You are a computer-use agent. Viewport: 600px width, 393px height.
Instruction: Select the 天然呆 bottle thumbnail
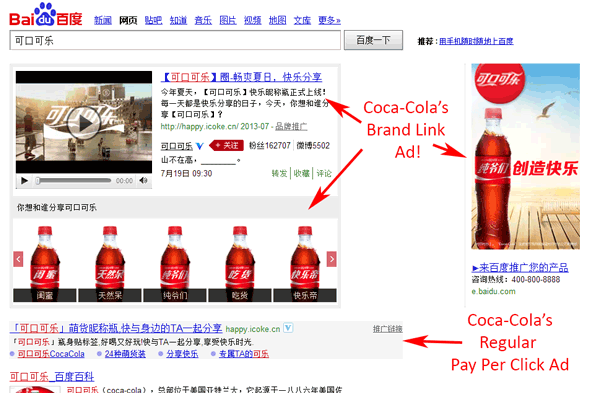pos(110,263)
